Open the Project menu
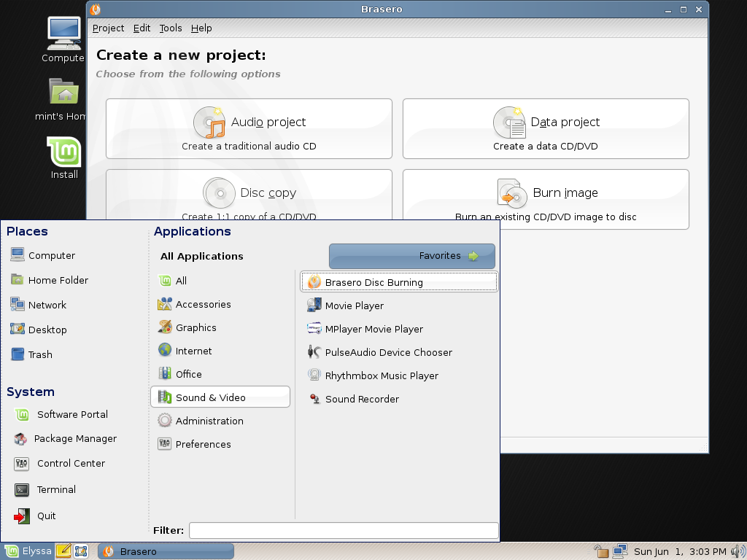Screen dimensions: 747x560 (108, 28)
